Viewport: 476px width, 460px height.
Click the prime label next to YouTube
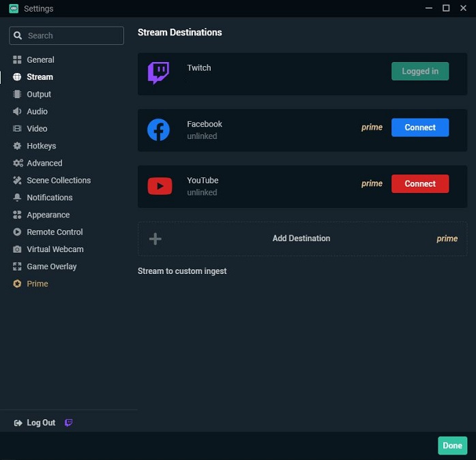[x=372, y=183]
